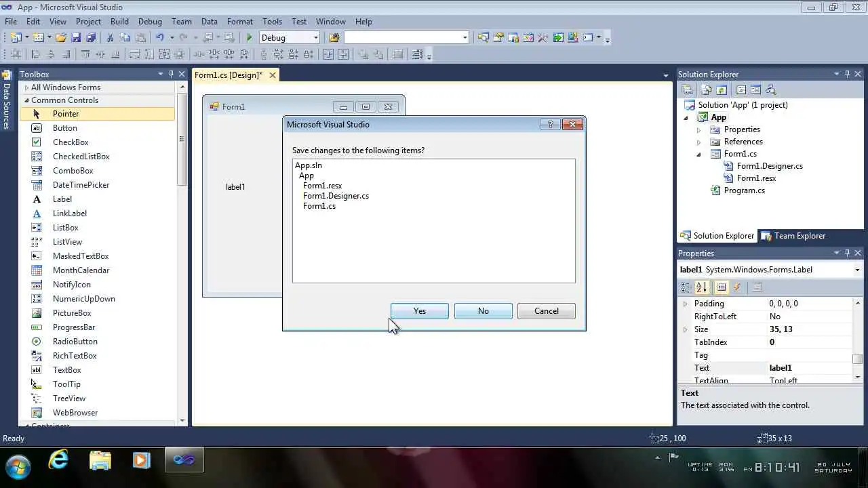Expand All Windows Forms group in Toolbox

point(26,87)
